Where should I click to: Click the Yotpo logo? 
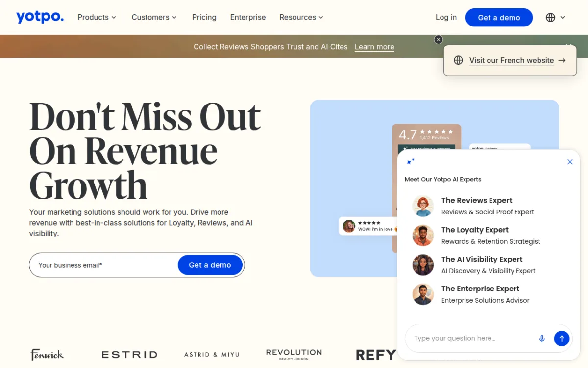(x=40, y=17)
